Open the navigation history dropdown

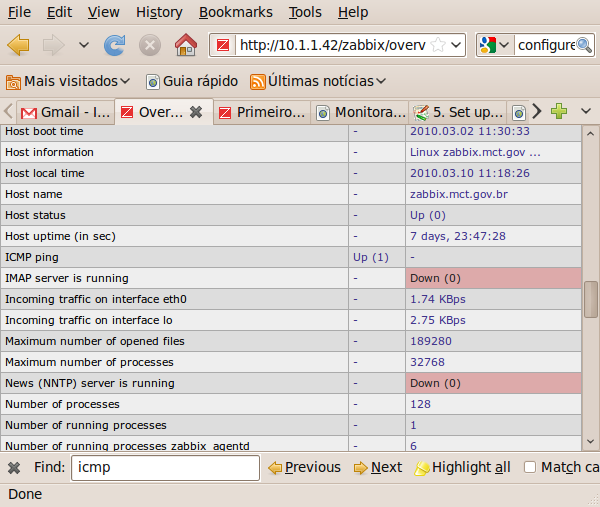coord(83,45)
